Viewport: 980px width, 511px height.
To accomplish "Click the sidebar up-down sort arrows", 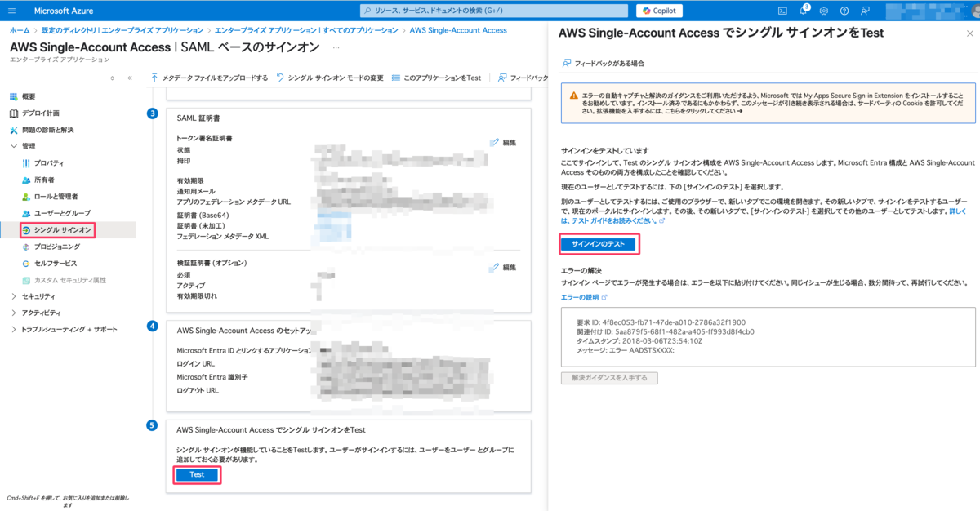I will 113,78.
